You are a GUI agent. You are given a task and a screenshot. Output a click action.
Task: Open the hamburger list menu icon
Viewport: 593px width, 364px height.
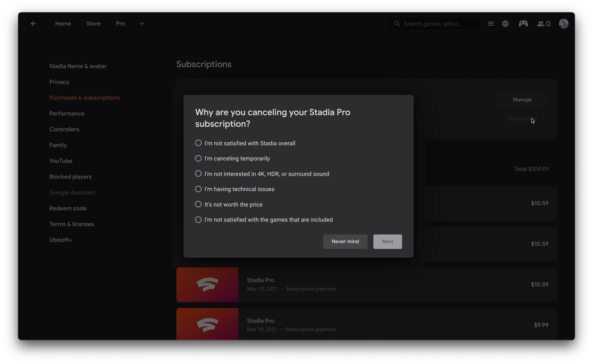click(x=490, y=24)
